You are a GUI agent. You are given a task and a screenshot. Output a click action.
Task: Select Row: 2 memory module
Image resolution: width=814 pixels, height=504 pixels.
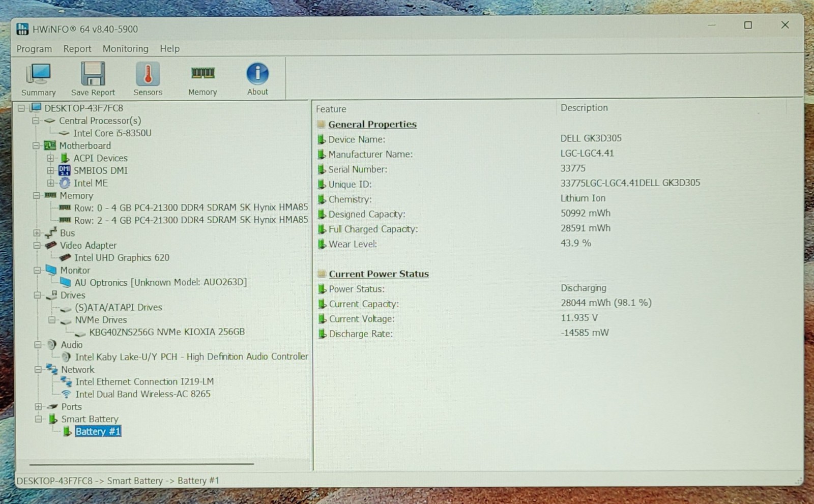[x=191, y=220]
